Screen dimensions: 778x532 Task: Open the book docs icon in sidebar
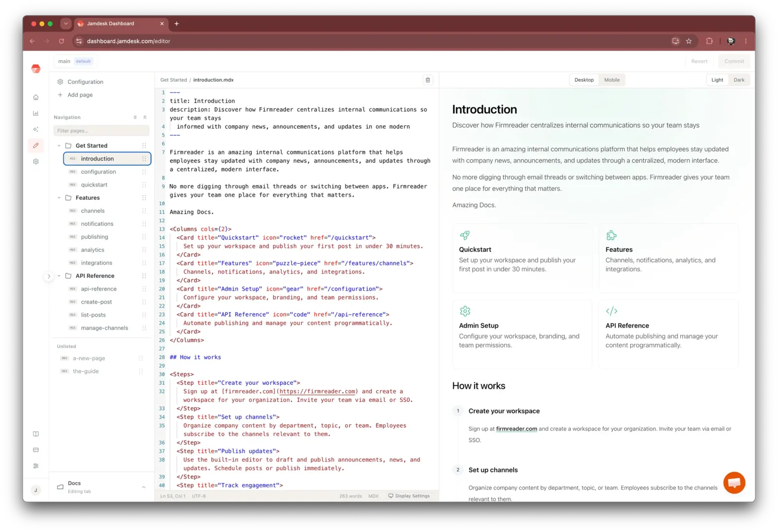[35, 434]
